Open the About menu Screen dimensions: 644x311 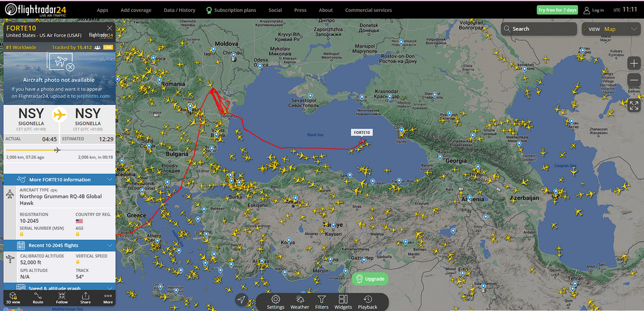pyautogui.click(x=326, y=10)
